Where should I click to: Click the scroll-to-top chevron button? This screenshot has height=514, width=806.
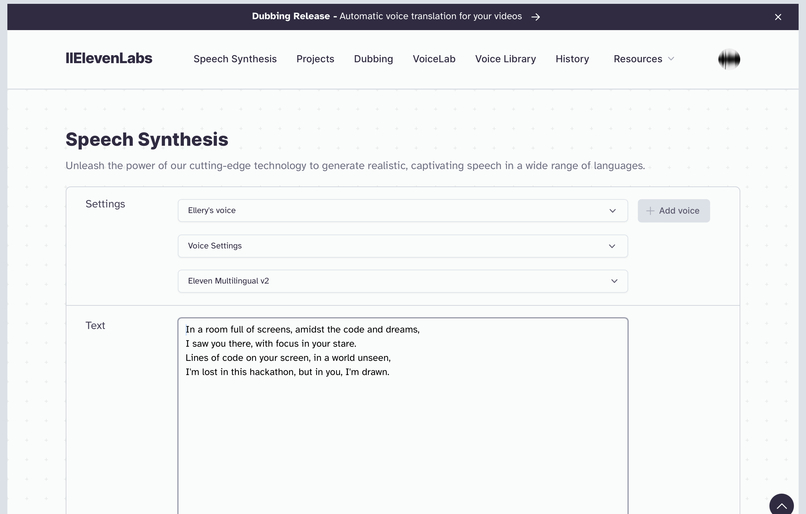781,506
